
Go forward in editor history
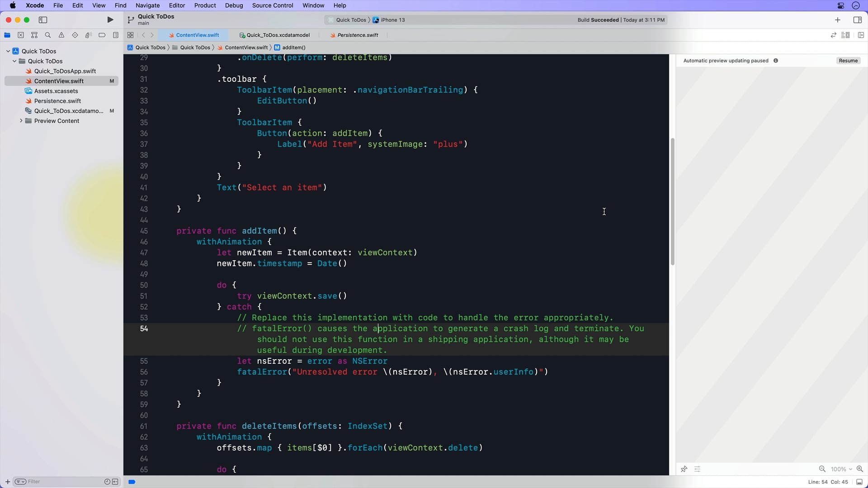pyautogui.click(x=152, y=35)
